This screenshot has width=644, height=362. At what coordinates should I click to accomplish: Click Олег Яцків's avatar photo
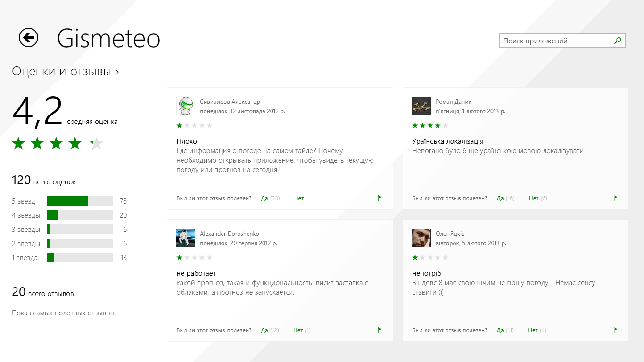421,238
